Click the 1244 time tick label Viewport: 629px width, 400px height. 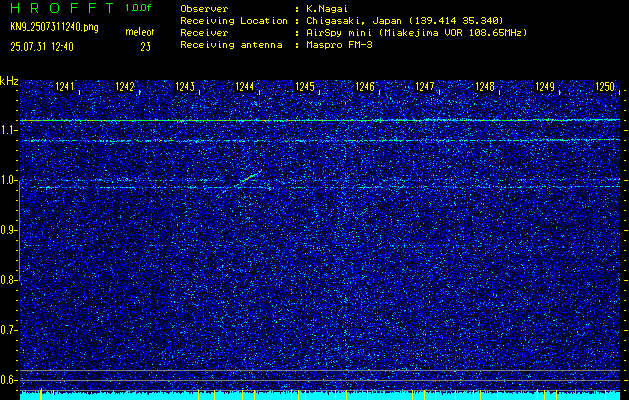[x=245, y=87]
